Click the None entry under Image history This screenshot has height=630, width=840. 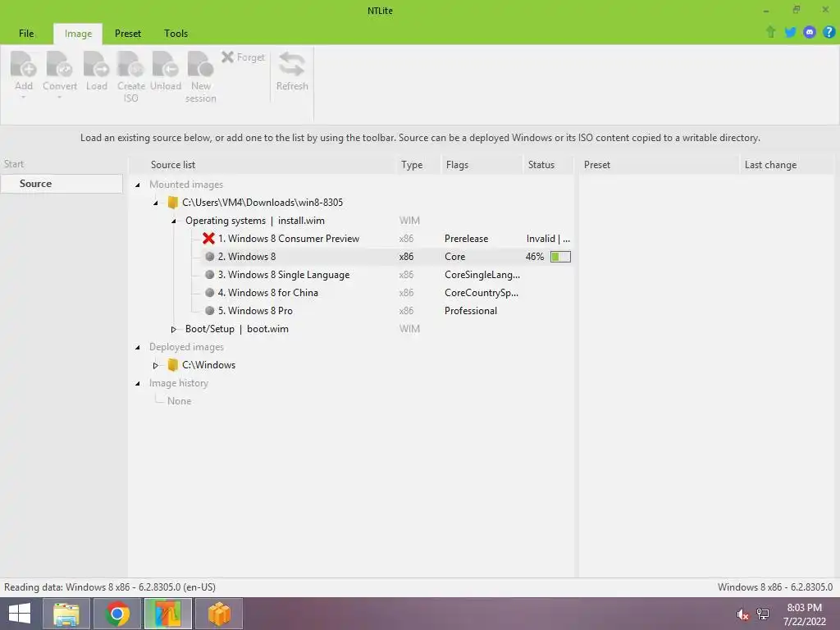coord(179,400)
